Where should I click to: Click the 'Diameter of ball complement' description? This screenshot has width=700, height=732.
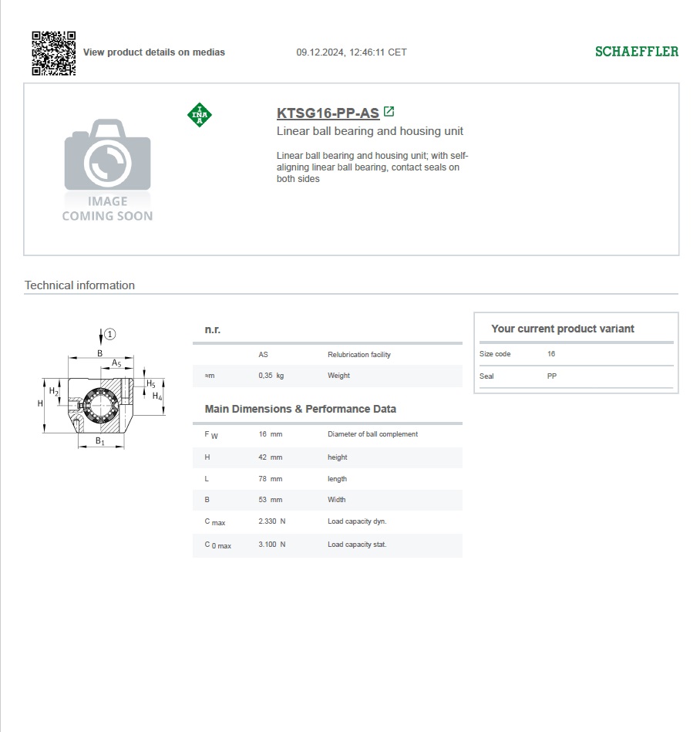[372, 434]
